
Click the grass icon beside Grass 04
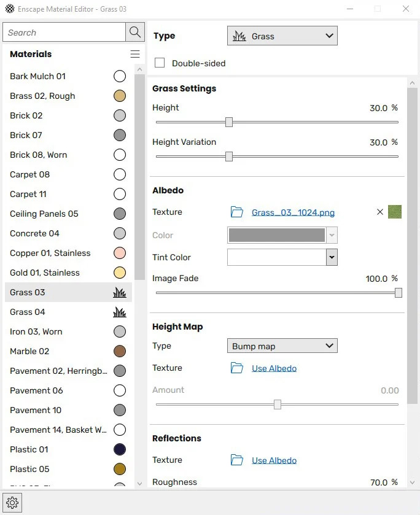[x=120, y=312]
